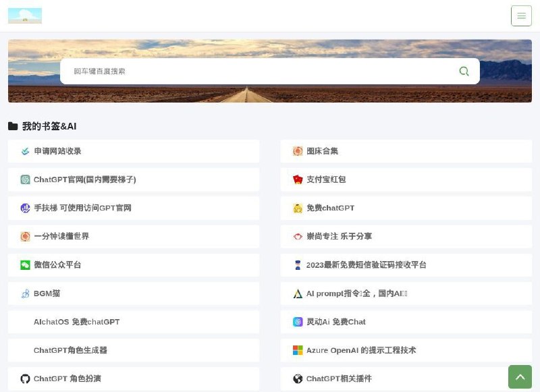Click the GitHub icon beside ChatGPT 角色扮演
Viewport: 540px width, 392px height.
[25, 379]
